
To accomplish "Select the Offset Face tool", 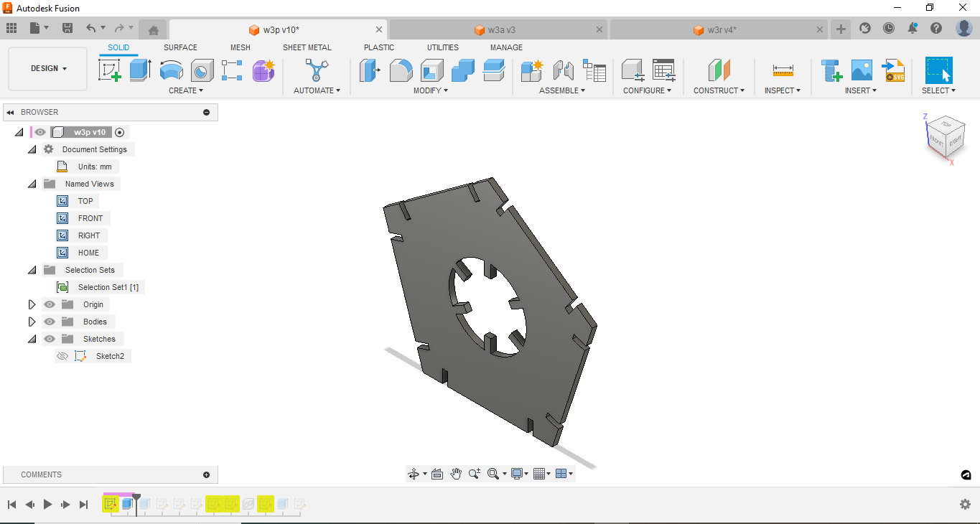I will click(x=494, y=70).
